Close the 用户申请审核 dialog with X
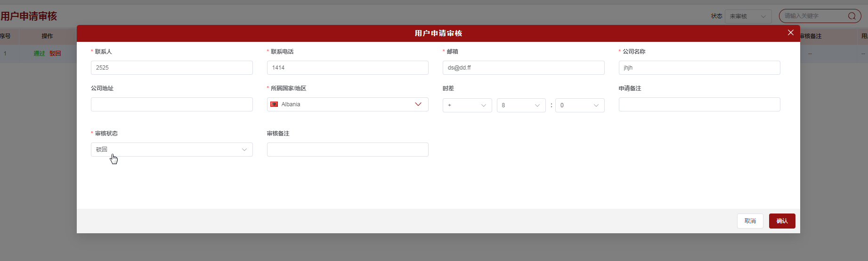The image size is (868, 261). (791, 32)
